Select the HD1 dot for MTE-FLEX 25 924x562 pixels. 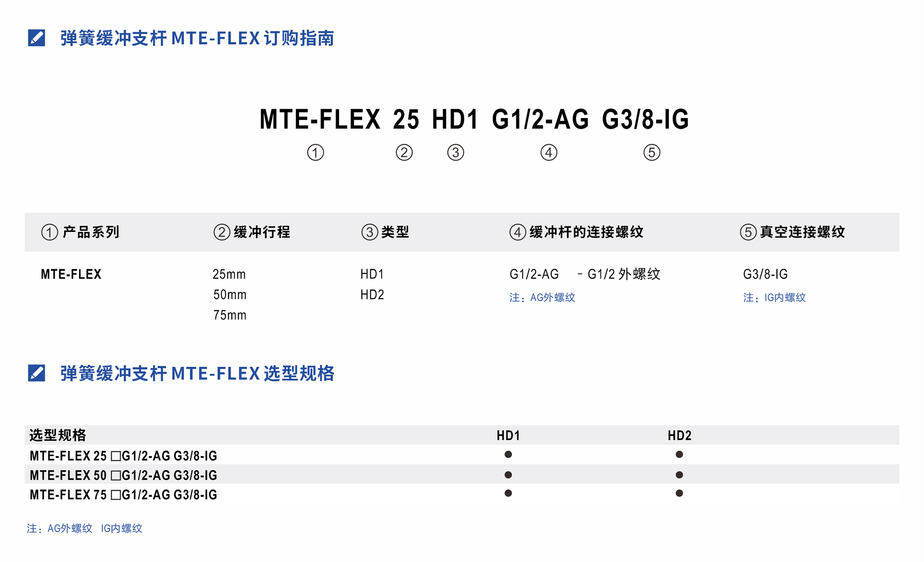(x=508, y=454)
